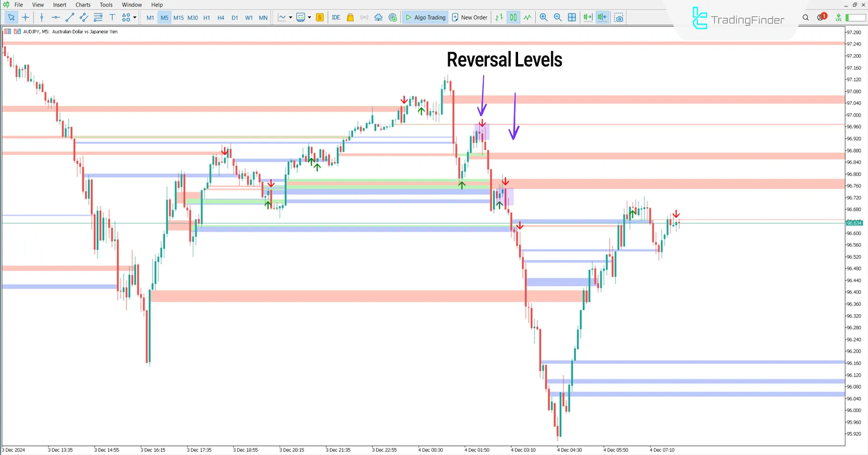The image size is (868, 455).
Task: Open the shapes dropdown arrow
Action: pos(134,17)
